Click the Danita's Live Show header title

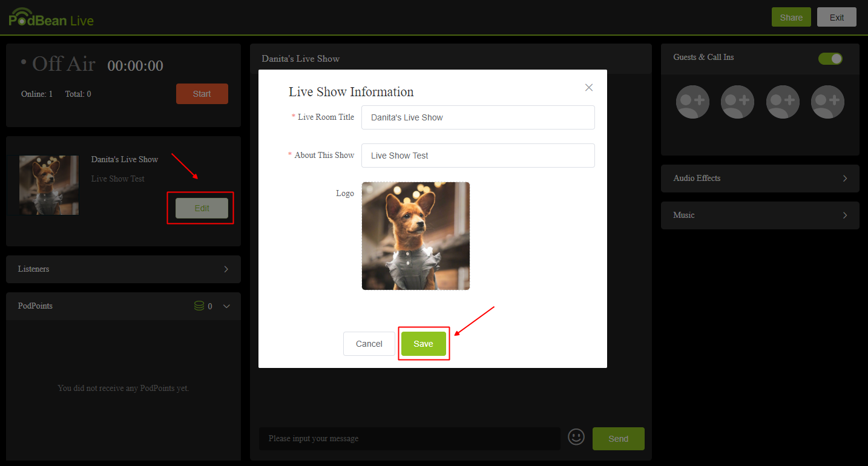click(x=300, y=58)
